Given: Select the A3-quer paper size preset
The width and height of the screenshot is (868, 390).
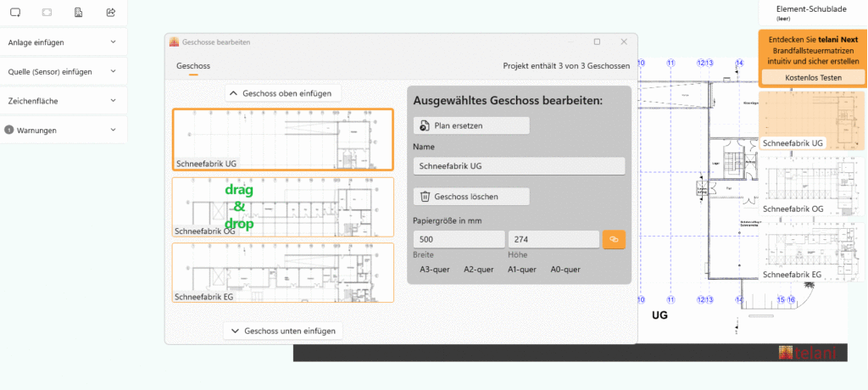Looking at the screenshot, I should tap(434, 270).
